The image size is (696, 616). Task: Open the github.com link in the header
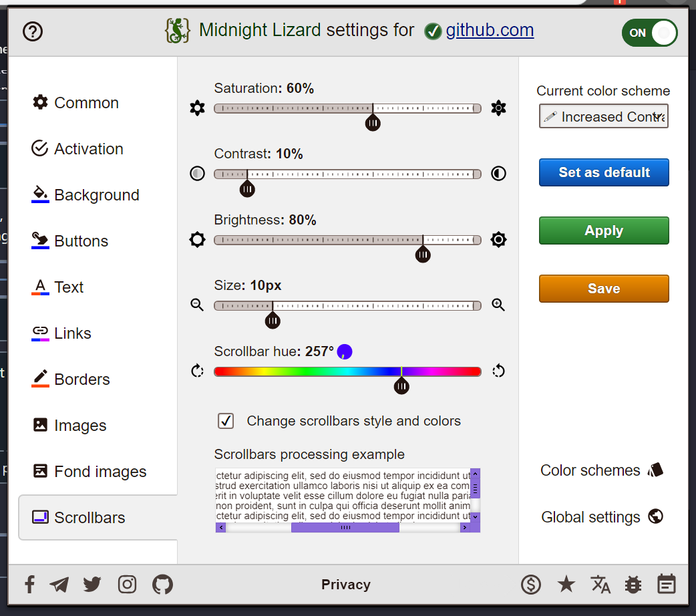[x=490, y=29]
